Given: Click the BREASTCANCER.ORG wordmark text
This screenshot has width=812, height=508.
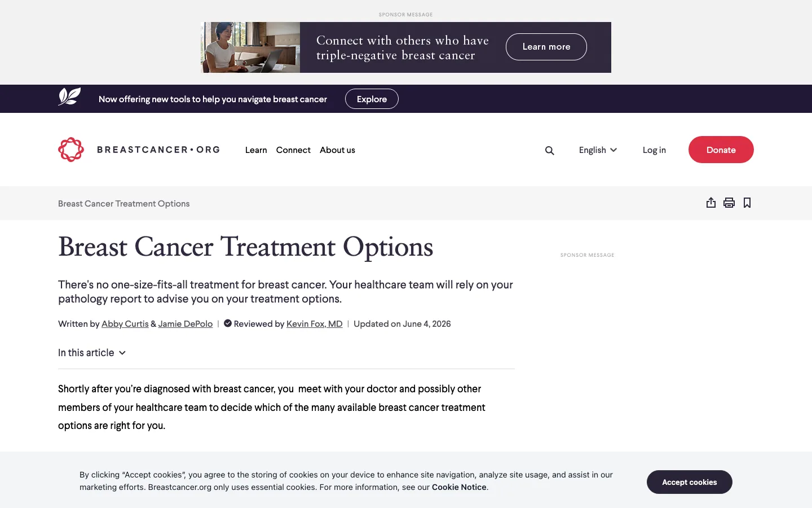Looking at the screenshot, I should point(158,150).
